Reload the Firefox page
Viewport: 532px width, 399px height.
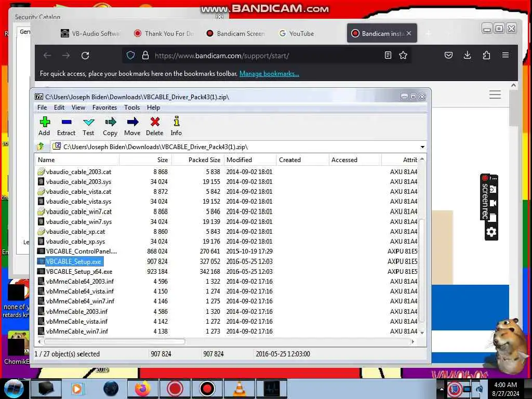pos(85,55)
